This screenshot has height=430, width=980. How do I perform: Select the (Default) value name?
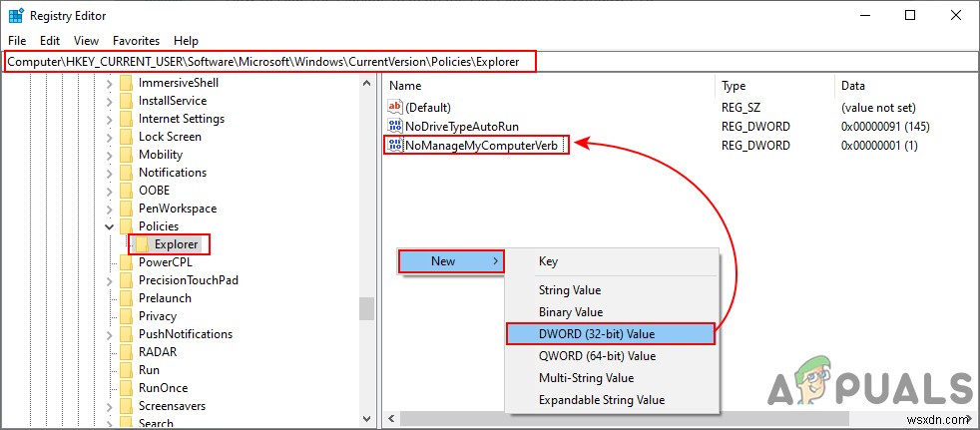coord(428,108)
